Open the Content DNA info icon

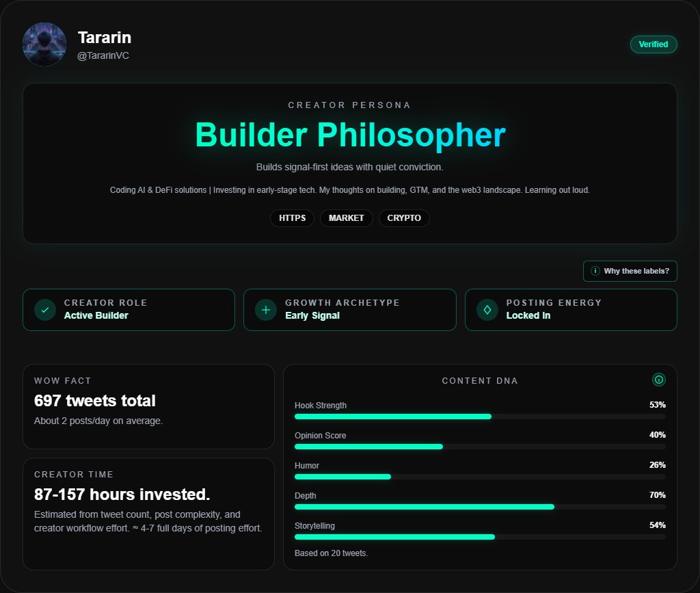658,380
